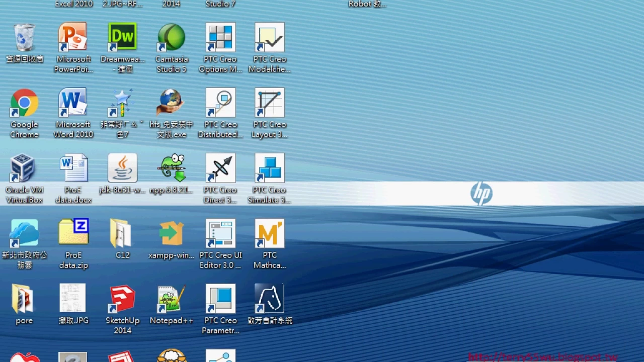Launch Microsoft Word 2010 shortcut
The width and height of the screenshot is (644, 362).
[73, 103]
